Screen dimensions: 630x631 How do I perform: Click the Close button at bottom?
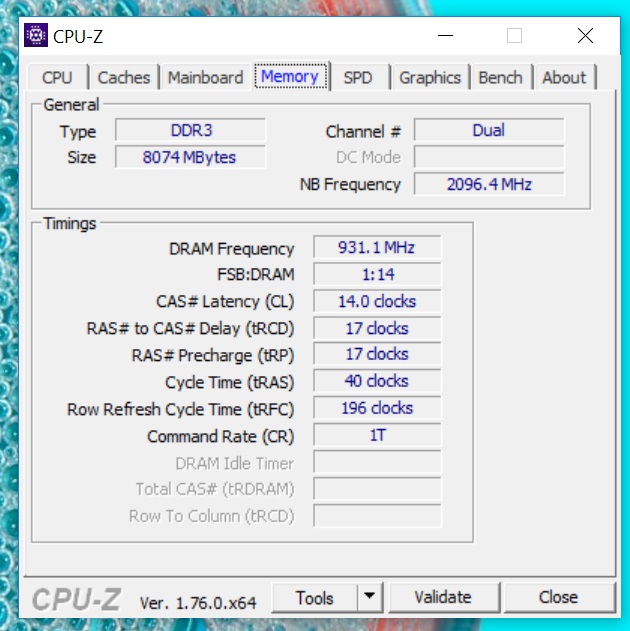click(x=559, y=597)
